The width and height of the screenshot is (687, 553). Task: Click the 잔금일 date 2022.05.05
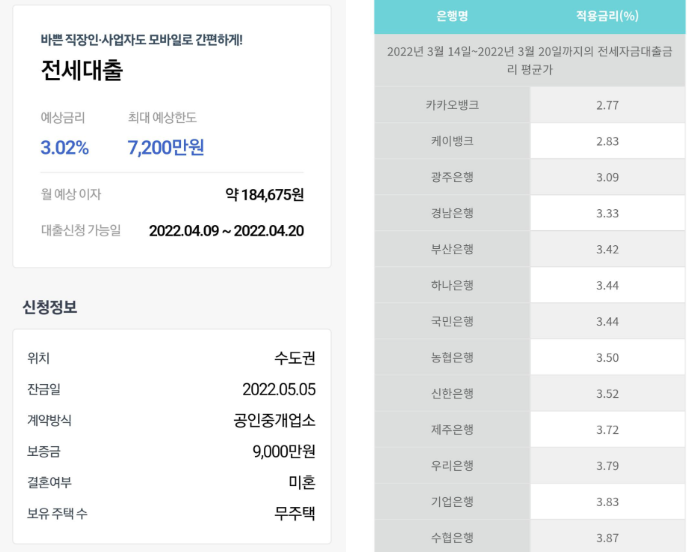(x=279, y=389)
